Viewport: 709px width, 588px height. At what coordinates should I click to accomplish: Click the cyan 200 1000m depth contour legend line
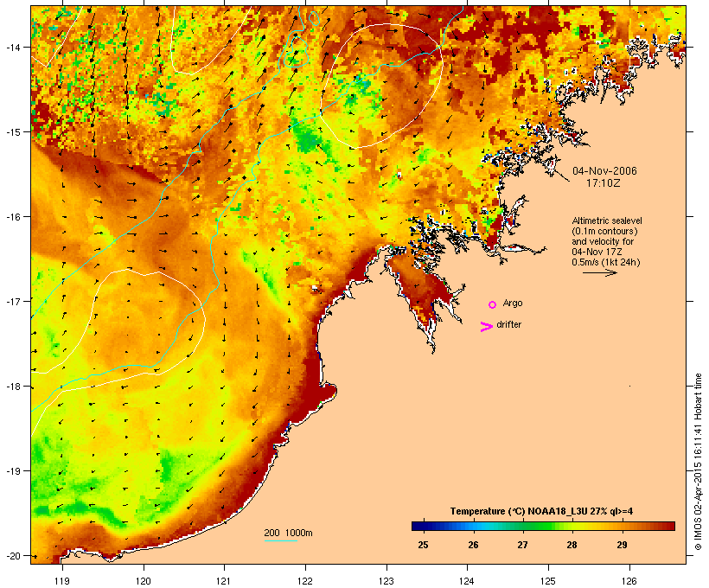[280, 540]
